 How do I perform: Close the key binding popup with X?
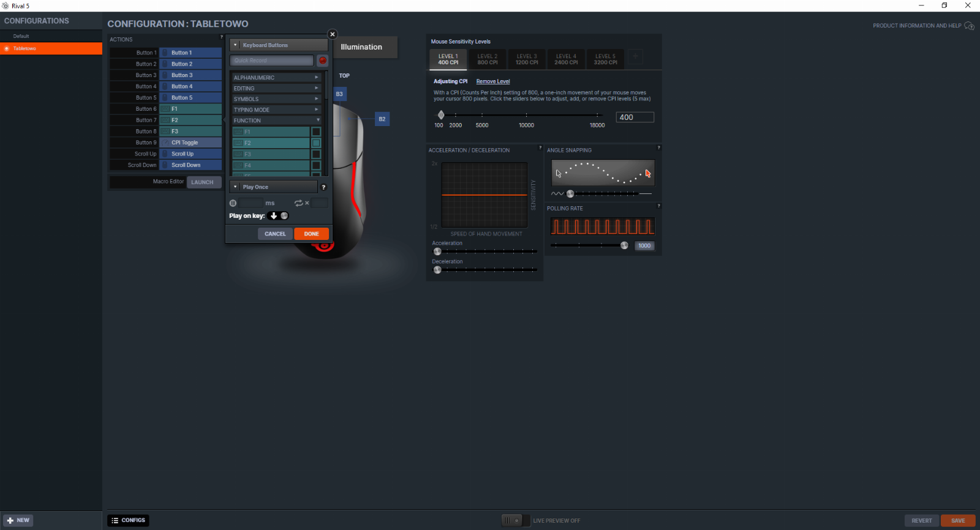point(333,34)
